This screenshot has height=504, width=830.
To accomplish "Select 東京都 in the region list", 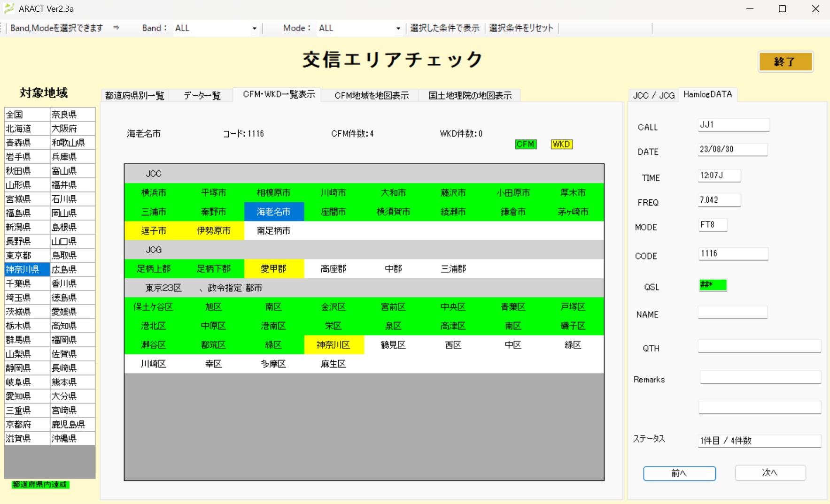I will click(27, 255).
